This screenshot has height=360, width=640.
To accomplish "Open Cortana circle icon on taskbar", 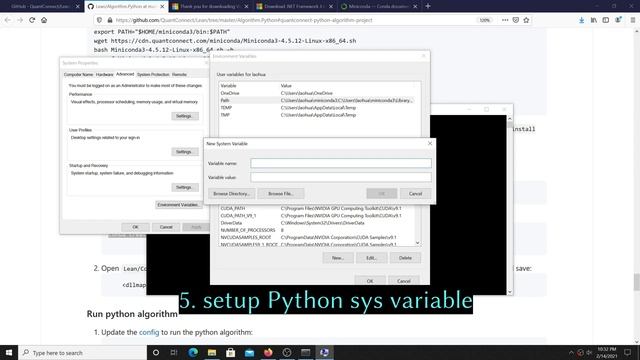I will (x=156, y=353).
